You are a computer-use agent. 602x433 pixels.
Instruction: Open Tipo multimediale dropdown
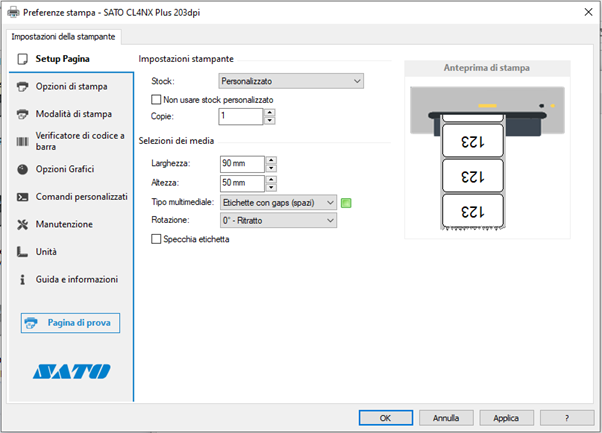[x=278, y=203]
